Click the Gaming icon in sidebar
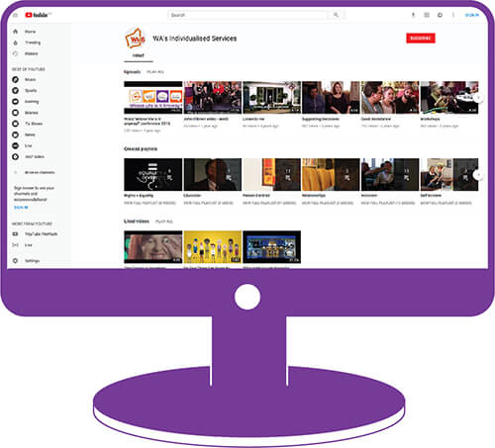Viewport: 495px width, 448px height. (15, 102)
